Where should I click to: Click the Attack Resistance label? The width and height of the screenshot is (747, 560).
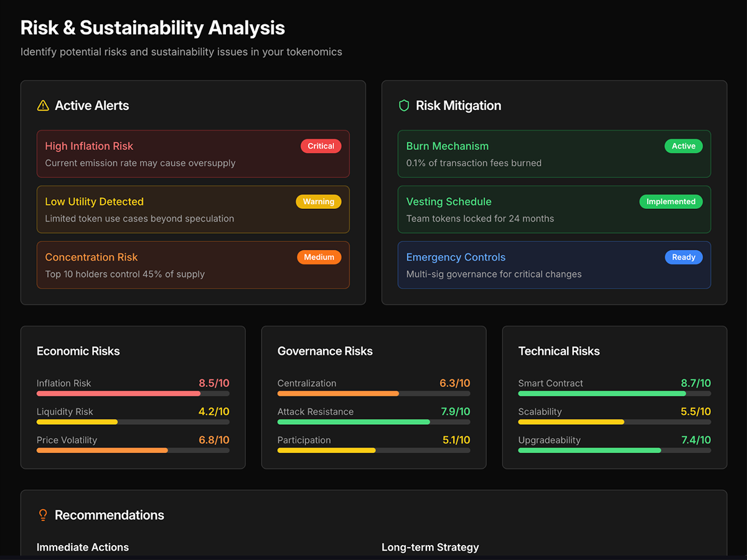pos(315,411)
